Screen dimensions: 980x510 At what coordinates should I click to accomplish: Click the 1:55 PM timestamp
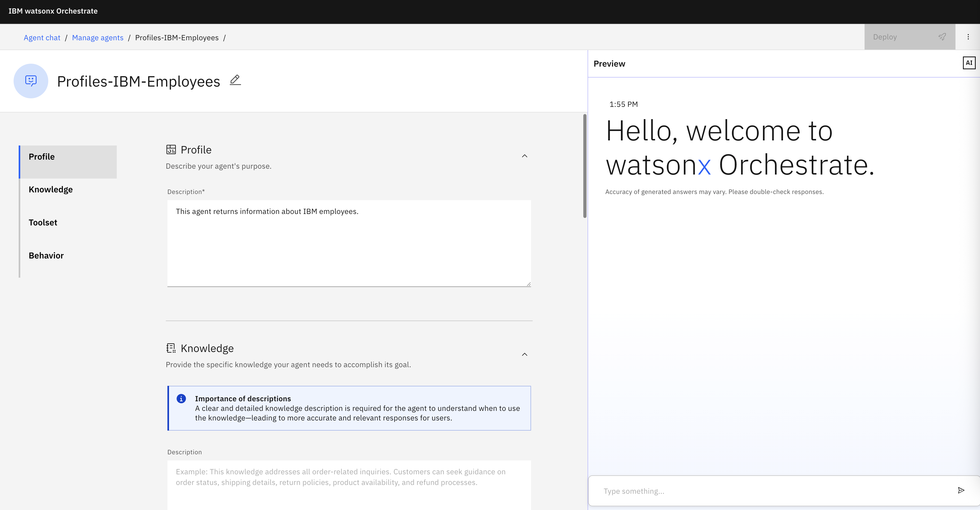(624, 104)
